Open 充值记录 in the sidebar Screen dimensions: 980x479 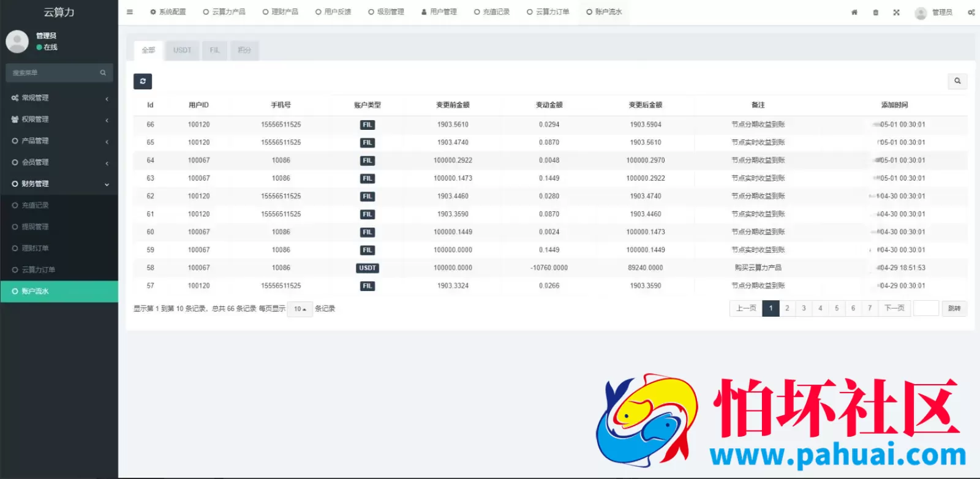(59, 205)
